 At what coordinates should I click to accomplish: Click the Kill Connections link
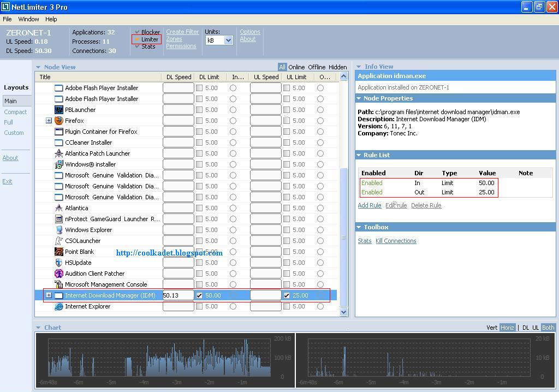point(396,241)
